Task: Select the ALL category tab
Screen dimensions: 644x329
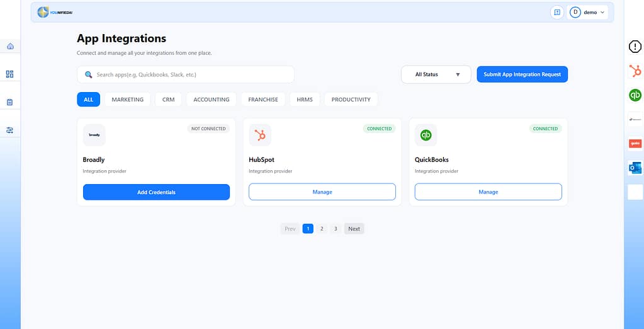Action: click(88, 100)
